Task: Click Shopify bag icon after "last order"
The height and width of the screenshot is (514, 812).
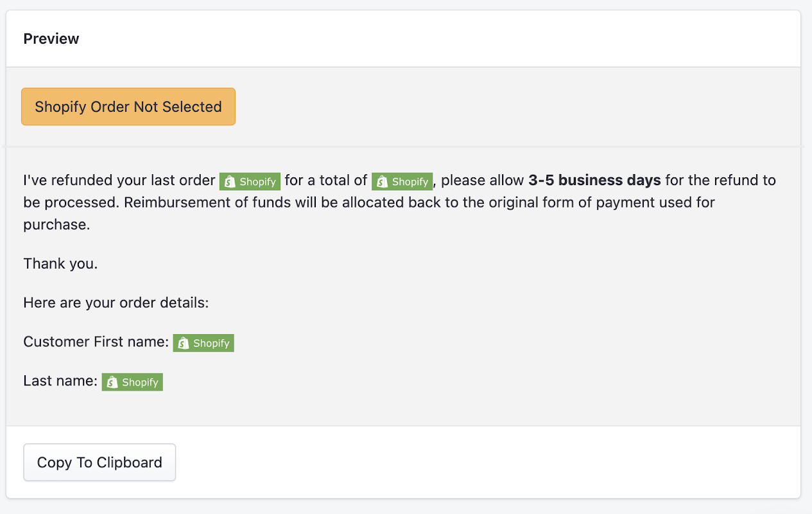Action: pyautogui.click(x=230, y=182)
